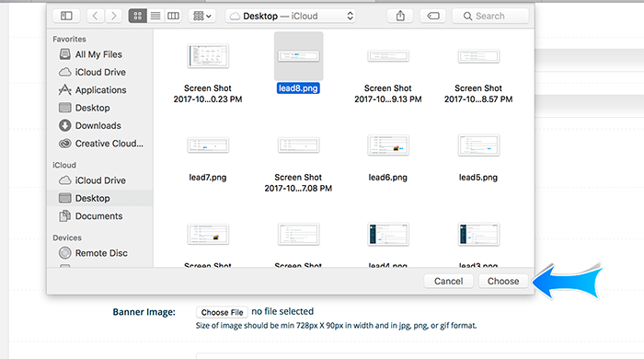Select Screen Shot 2017-10...8.57 PM thumbnail
Image resolution: width=644 pixels, height=359 pixels.
478,56
